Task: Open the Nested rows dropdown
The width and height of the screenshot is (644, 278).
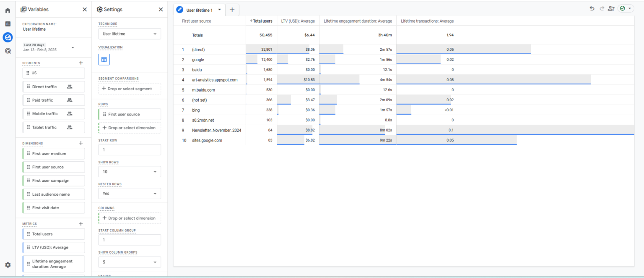Action: (x=130, y=194)
